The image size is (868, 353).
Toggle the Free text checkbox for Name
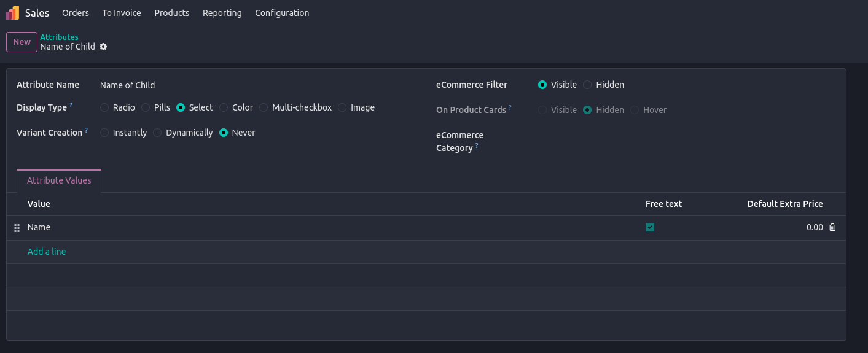click(650, 227)
